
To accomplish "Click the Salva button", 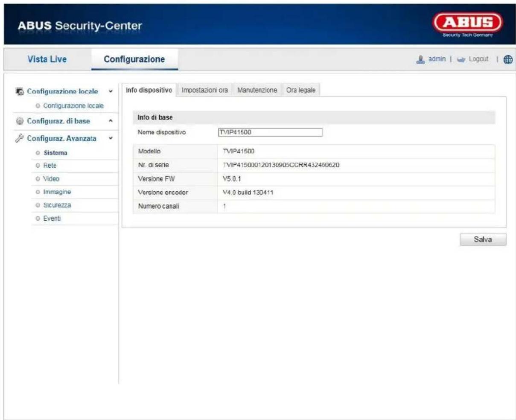I will pos(483,239).
